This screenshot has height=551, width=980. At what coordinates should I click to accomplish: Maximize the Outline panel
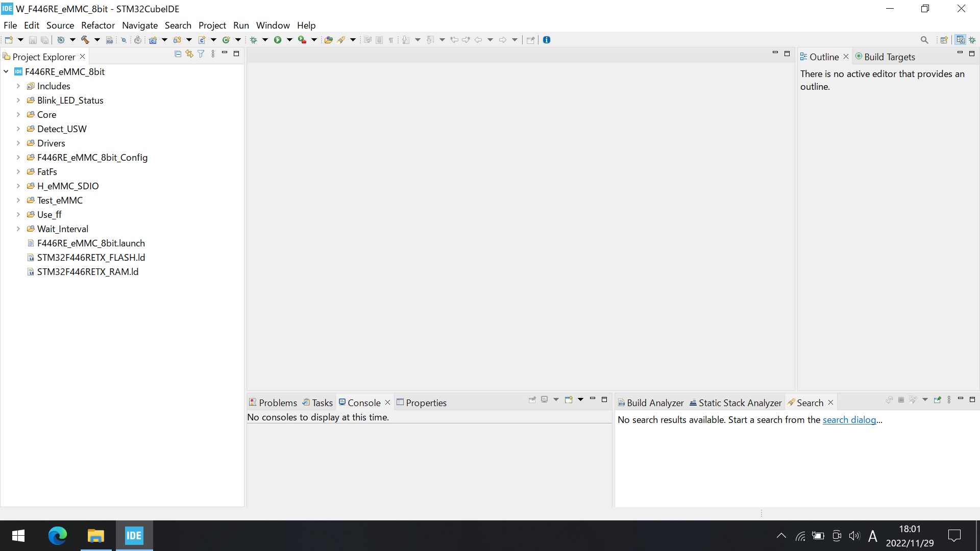972,53
